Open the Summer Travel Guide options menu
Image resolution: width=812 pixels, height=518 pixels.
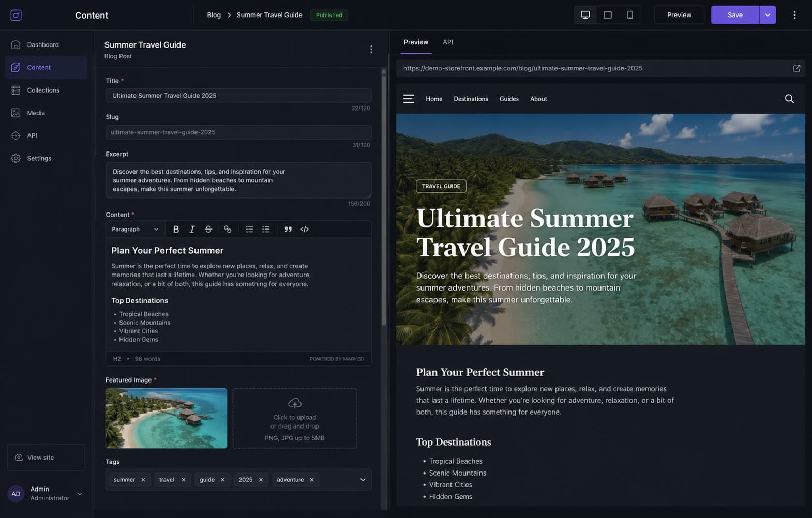[371, 49]
